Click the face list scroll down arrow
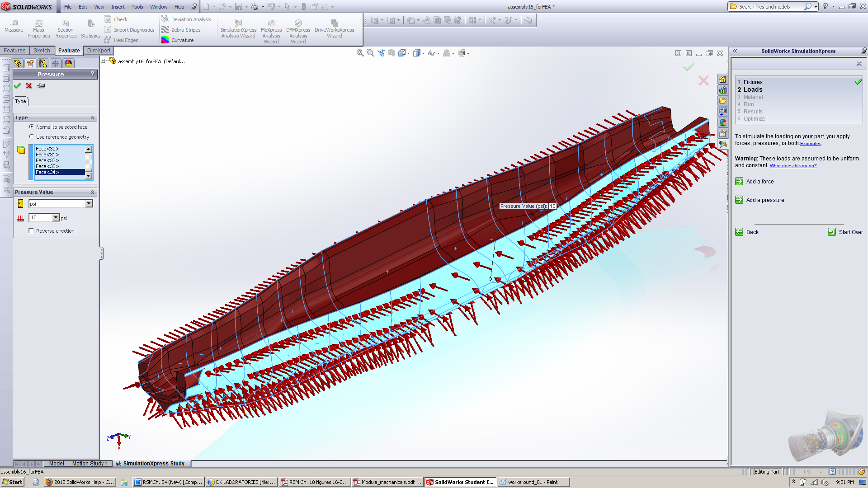 point(89,176)
